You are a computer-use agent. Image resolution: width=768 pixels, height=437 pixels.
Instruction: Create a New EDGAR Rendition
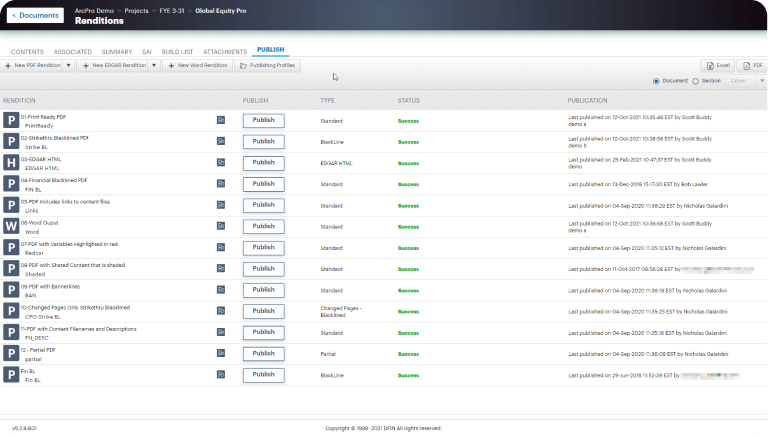114,65
